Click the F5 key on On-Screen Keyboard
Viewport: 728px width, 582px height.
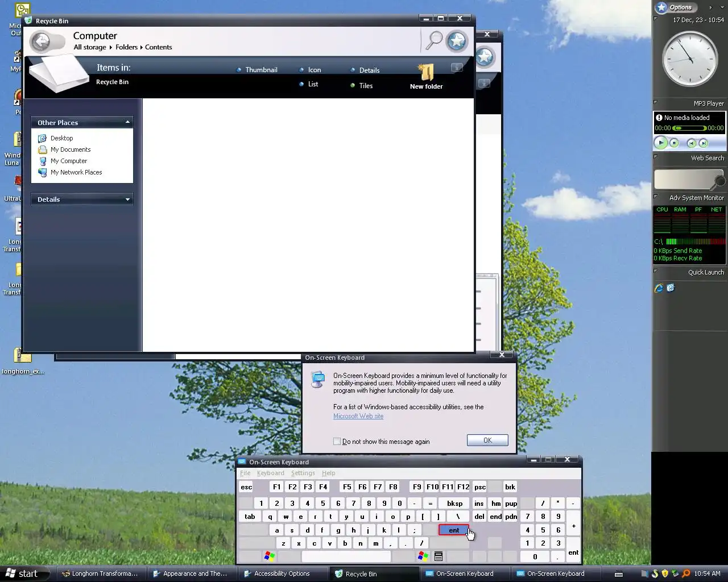tap(347, 487)
